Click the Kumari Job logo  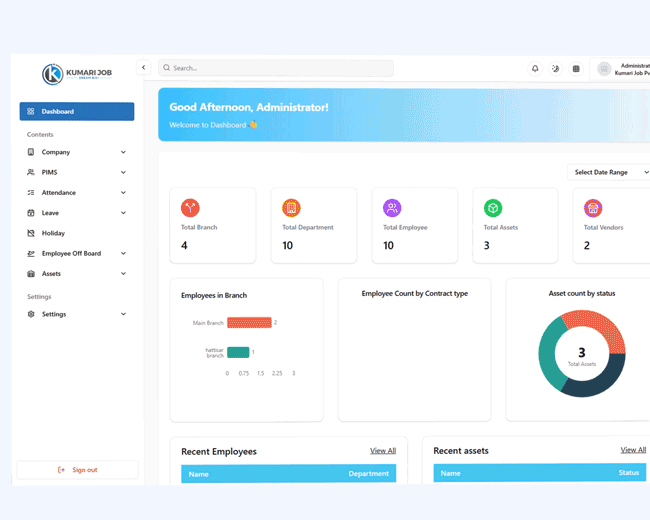[x=76, y=74]
